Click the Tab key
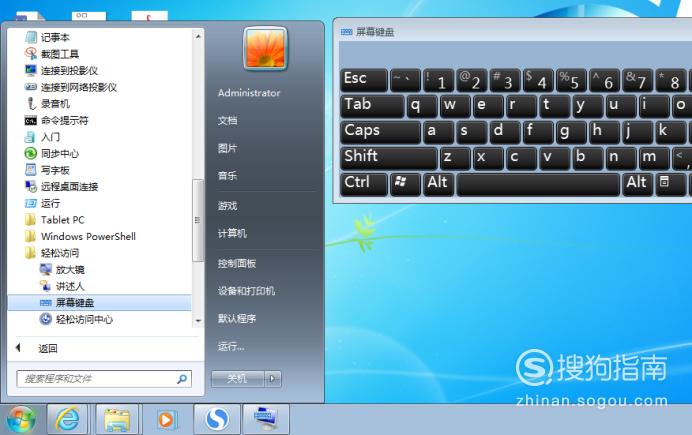Screen dimensions: 692x435 tap(372, 106)
